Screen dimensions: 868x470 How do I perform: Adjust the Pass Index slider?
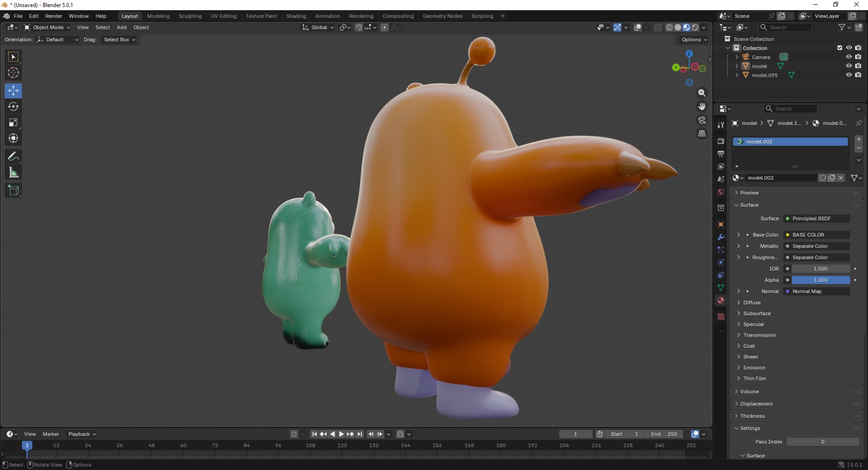coord(823,442)
